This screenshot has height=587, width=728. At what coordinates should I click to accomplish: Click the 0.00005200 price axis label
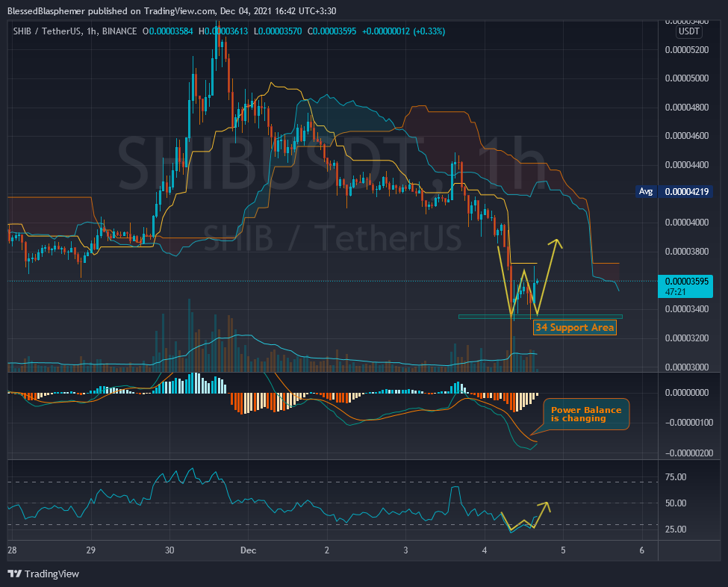687,50
